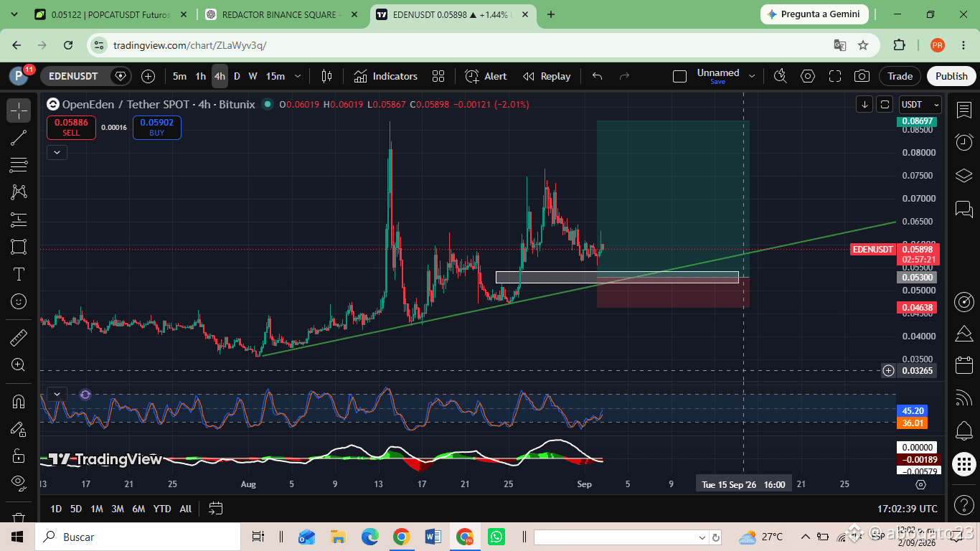Screen dimensions: 980x551
Task: Click the Publish button
Action: pos(951,76)
